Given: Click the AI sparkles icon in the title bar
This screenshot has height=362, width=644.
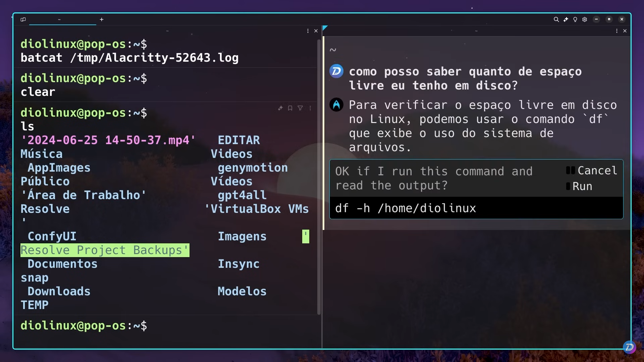Looking at the screenshot, I should click(x=566, y=19).
